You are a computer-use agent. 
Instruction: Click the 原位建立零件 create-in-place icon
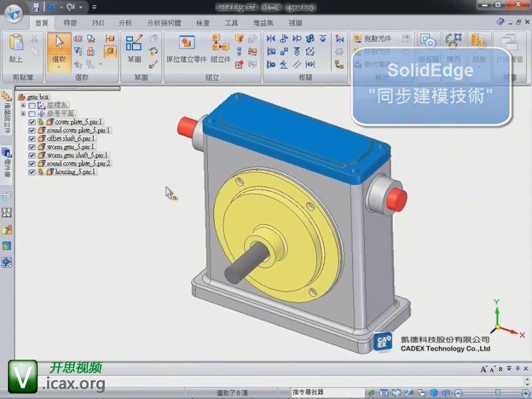tap(186, 43)
